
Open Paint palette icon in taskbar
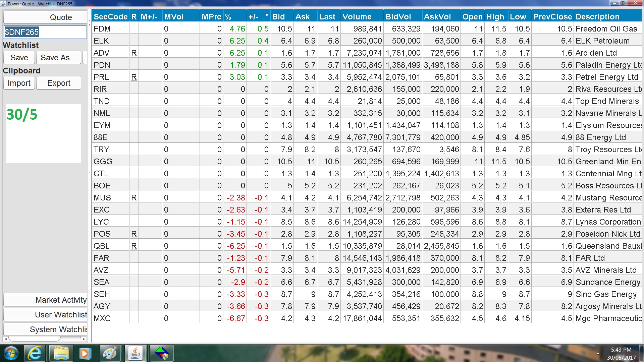110,353
